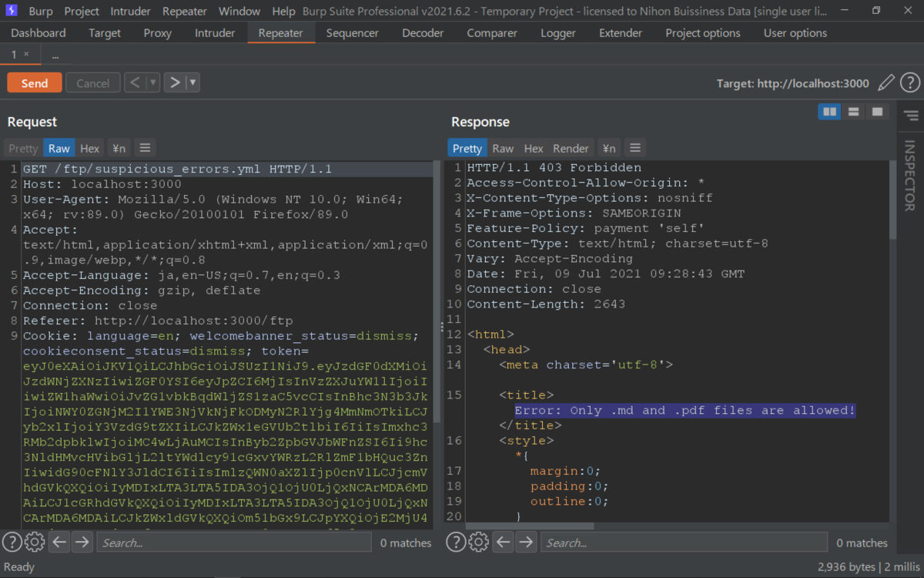
Task: Focus the request Search field
Action: 234,543
